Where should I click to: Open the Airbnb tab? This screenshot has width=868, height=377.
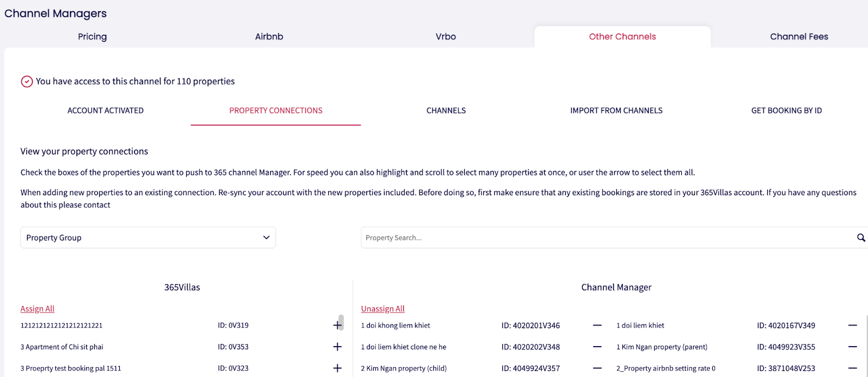click(269, 37)
